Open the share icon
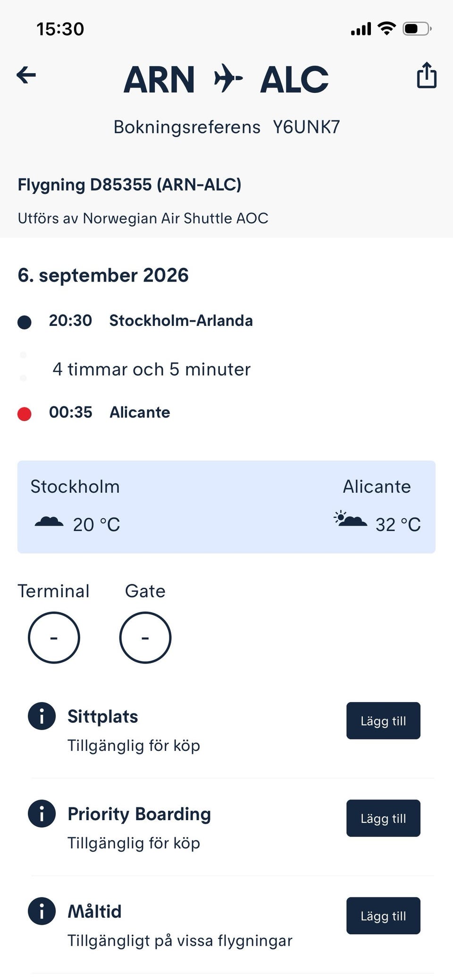 point(427,75)
